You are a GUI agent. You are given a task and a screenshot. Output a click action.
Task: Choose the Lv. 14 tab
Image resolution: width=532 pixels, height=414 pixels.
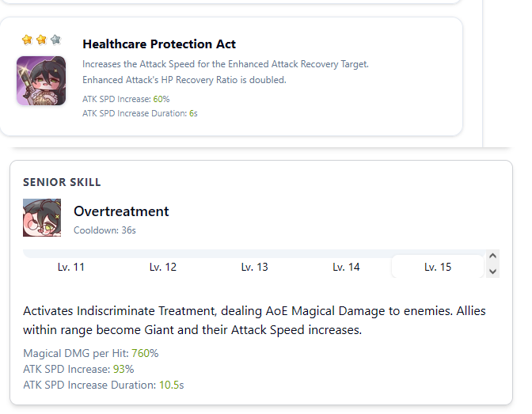(346, 267)
